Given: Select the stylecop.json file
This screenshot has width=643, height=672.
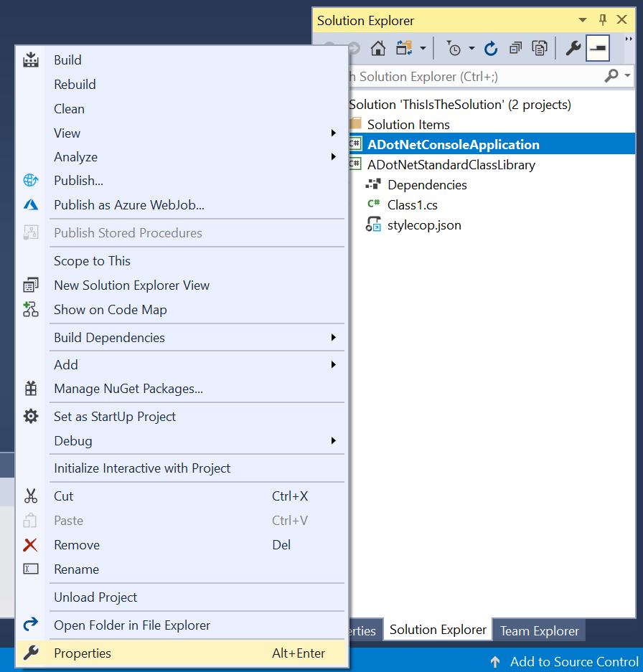Looking at the screenshot, I should click(423, 224).
